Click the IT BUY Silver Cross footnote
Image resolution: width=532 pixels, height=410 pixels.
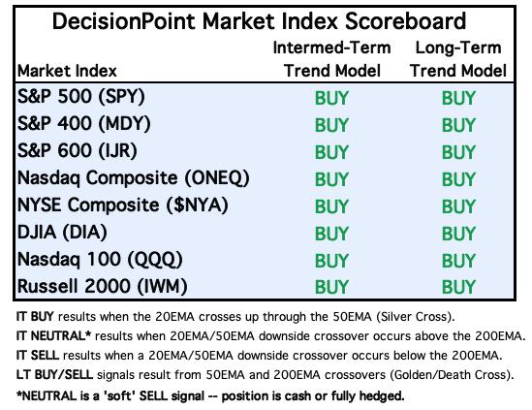pos(235,317)
